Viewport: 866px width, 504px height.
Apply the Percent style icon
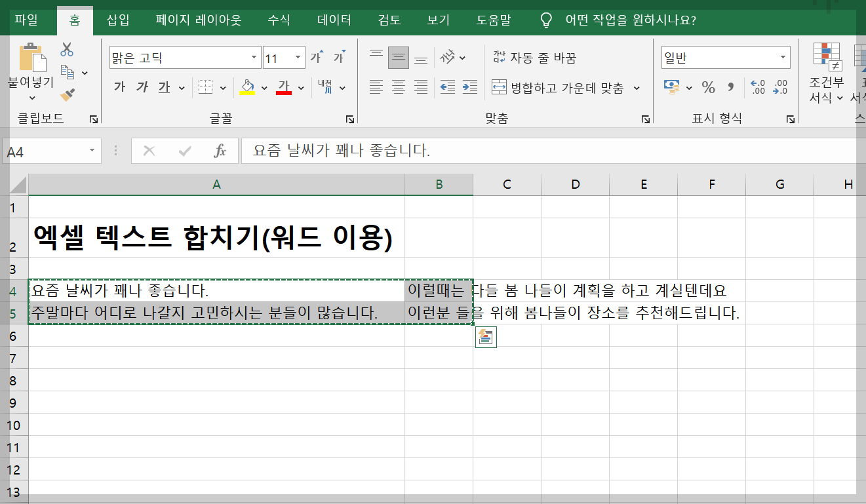coord(709,87)
